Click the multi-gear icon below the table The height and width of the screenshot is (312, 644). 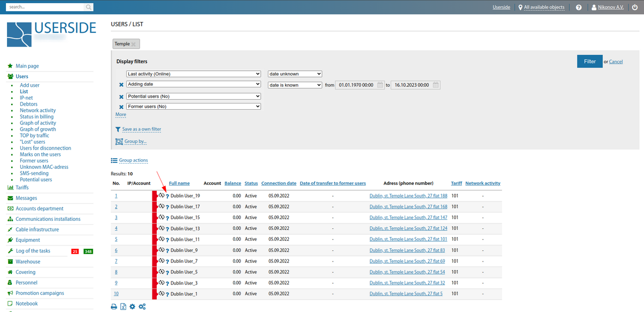[142, 307]
